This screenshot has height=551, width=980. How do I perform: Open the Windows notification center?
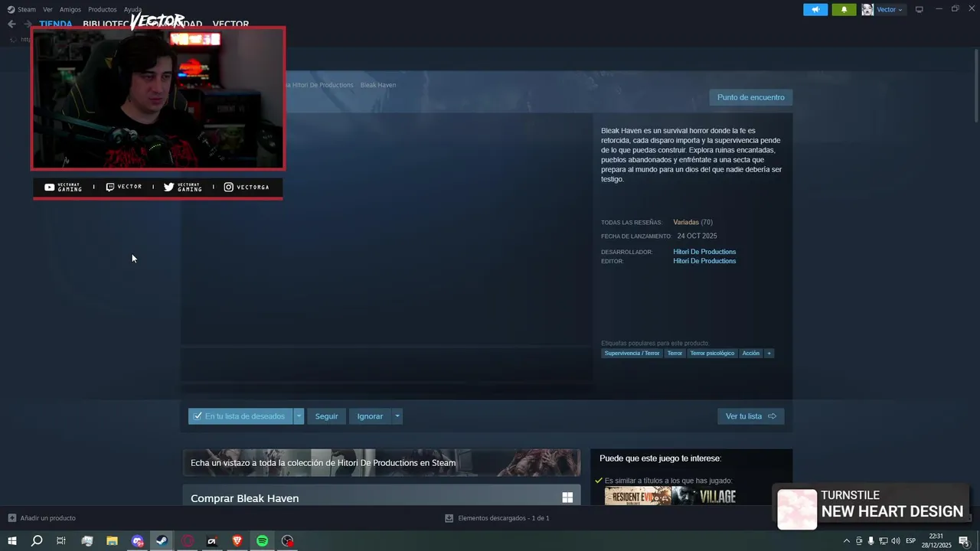(964, 541)
